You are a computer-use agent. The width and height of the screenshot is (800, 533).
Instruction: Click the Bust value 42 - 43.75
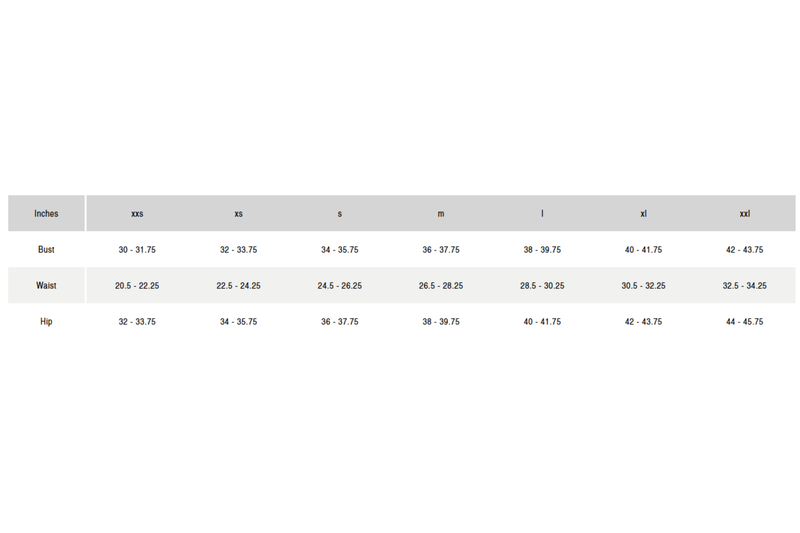point(744,250)
